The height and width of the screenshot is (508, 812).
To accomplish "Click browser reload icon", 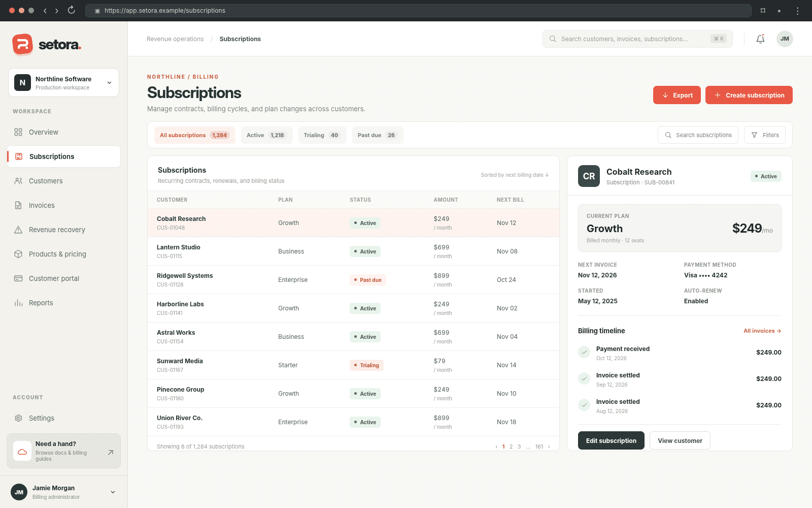I will [x=72, y=10].
